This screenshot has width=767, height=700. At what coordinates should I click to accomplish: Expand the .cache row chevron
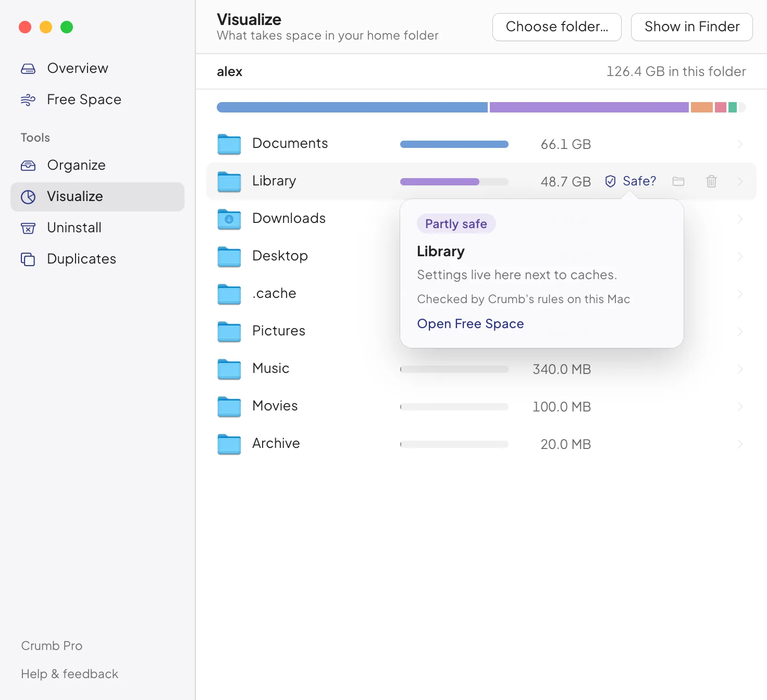point(740,294)
